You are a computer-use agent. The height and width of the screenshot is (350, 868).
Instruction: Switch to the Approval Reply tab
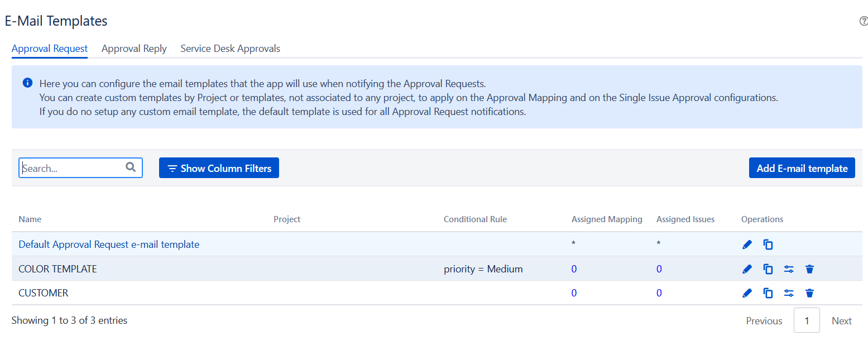click(134, 49)
